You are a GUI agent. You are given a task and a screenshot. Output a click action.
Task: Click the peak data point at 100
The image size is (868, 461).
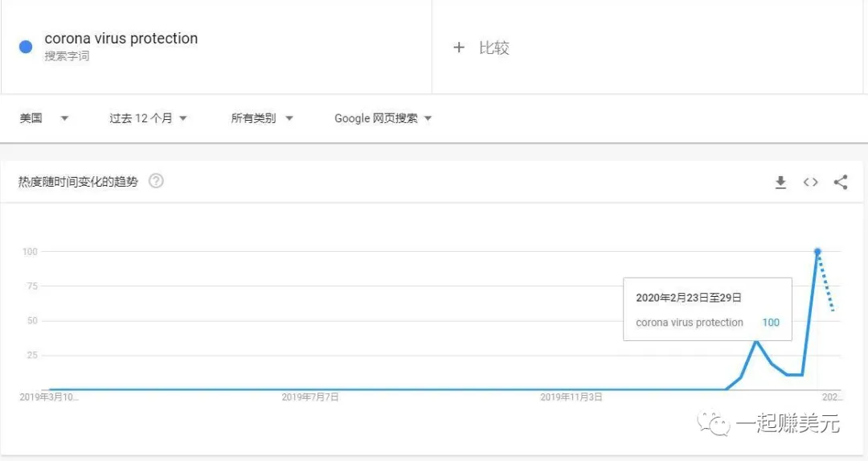pos(817,252)
